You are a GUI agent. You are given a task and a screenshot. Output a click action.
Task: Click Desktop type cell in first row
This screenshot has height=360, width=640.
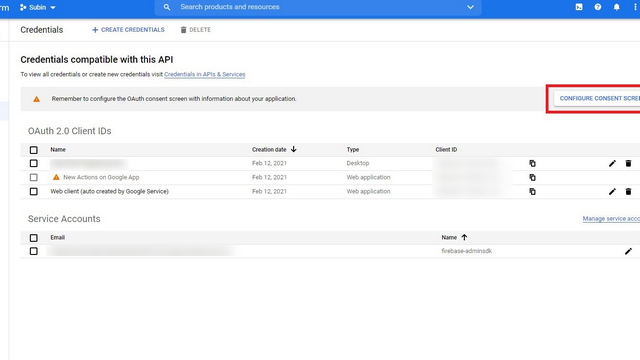click(x=358, y=163)
